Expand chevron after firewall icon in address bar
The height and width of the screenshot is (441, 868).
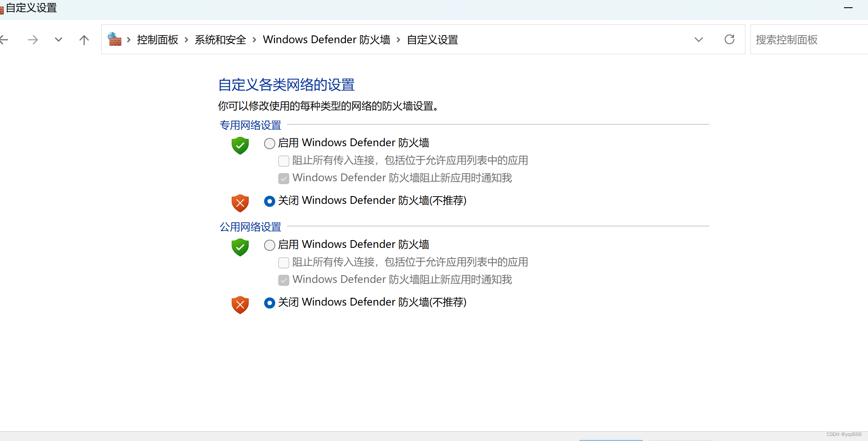click(129, 40)
